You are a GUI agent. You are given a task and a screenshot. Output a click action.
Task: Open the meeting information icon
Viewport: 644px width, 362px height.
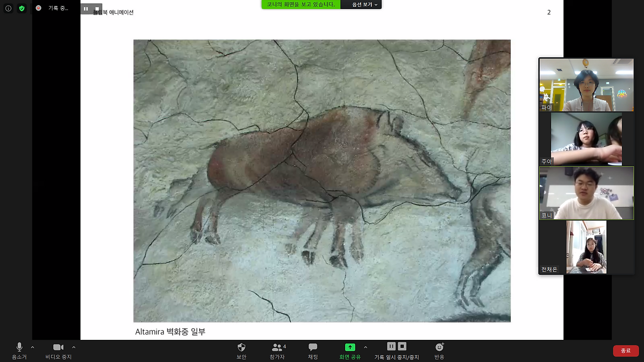(x=9, y=9)
